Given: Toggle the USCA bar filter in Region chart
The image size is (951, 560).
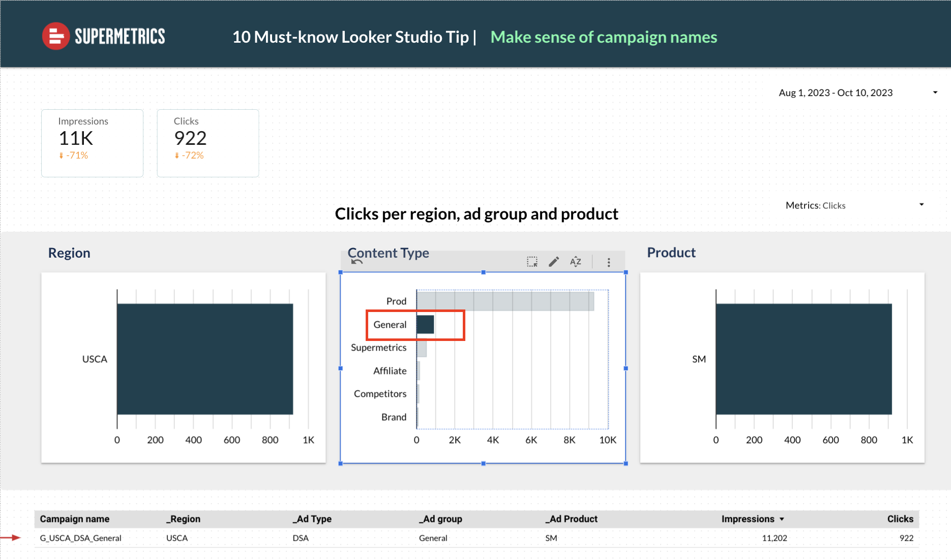Looking at the screenshot, I should pos(205,359).
